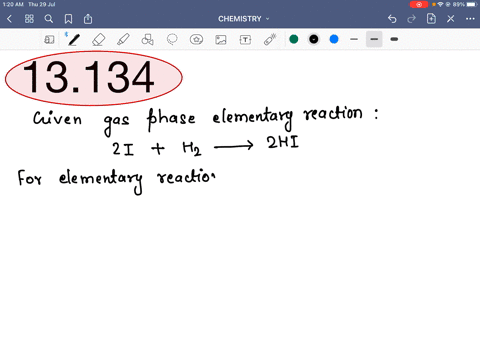Select the Laser pointer tool
480x360 pixels.
(270, 39)
